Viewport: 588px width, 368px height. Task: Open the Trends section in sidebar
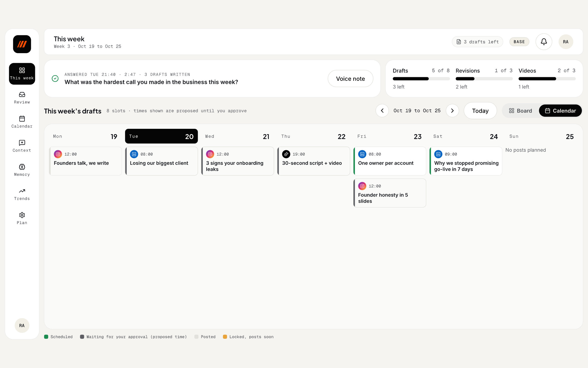point(22,194)
